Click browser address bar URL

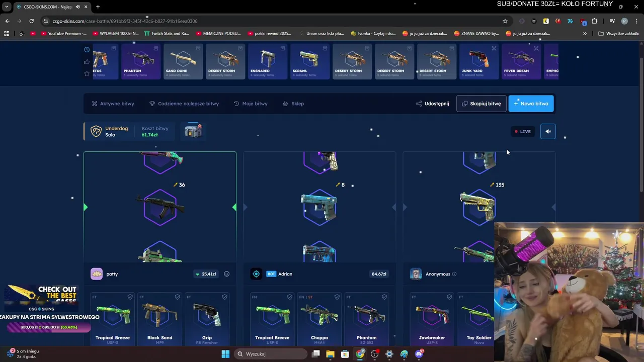click(x=125, y=21)
